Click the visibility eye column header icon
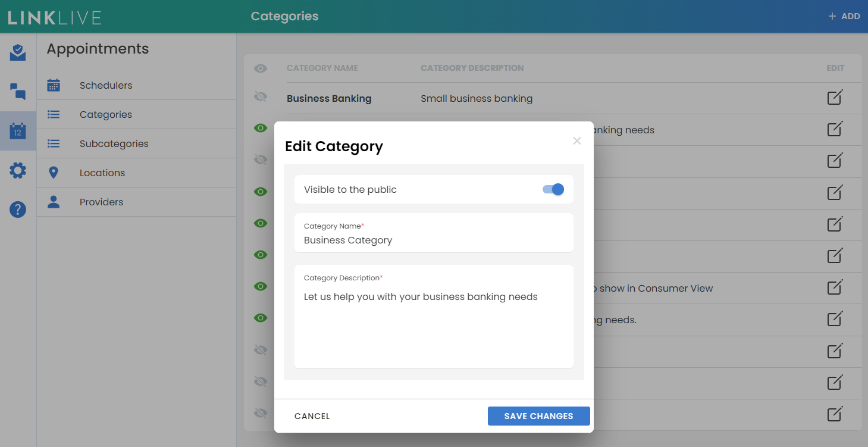 tap(260, 68)
